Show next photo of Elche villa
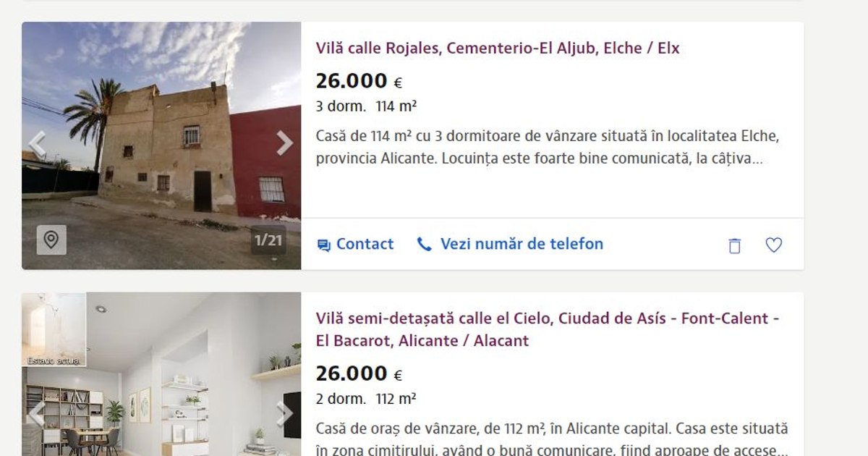The image size is (868, 456). (285, 143)
